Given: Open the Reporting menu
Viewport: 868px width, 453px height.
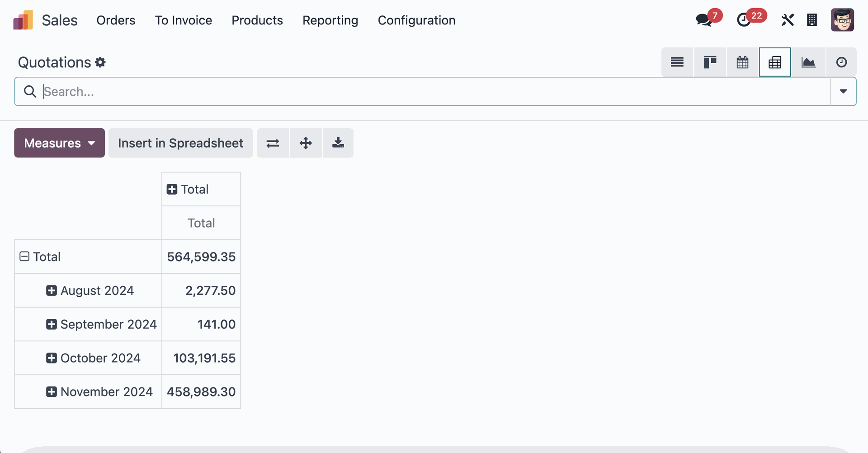Looking at the screenshot, I should point(330,20).
